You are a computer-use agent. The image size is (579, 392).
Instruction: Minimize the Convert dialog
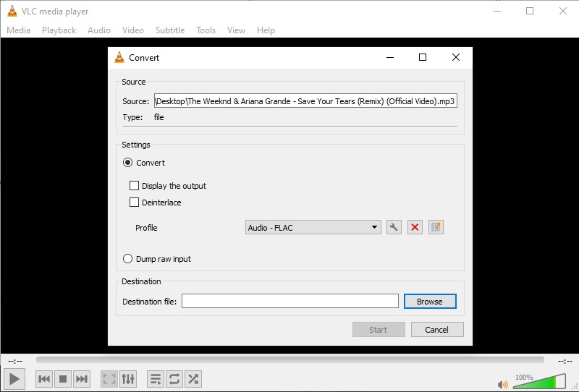tap(390, 57)
